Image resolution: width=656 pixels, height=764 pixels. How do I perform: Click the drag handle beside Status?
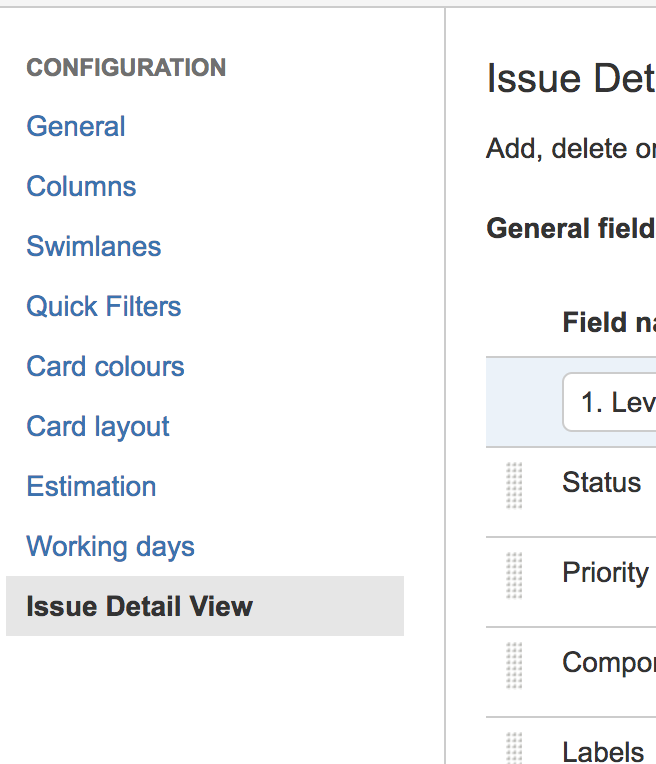tap(514, 485)
